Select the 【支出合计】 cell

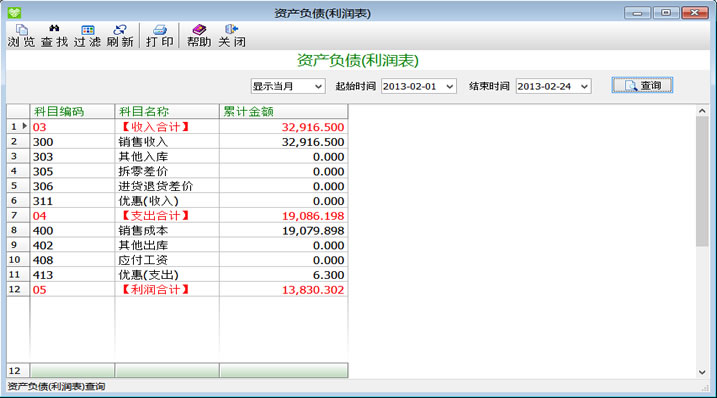point(167,215)
